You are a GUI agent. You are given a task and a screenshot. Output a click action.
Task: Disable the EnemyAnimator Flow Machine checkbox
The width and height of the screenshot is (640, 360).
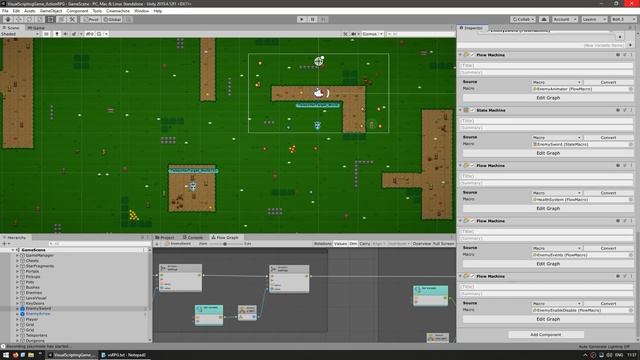[x=473, y=55]
